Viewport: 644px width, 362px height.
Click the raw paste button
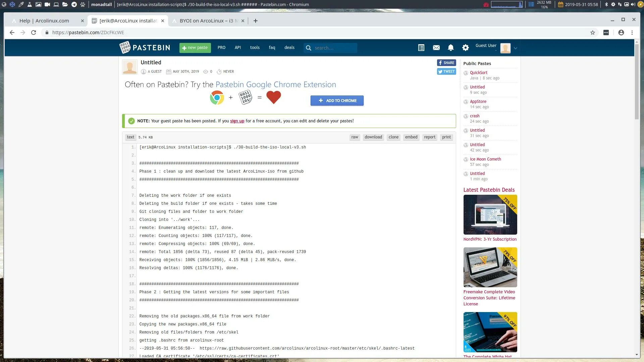[x=355, y=137]
